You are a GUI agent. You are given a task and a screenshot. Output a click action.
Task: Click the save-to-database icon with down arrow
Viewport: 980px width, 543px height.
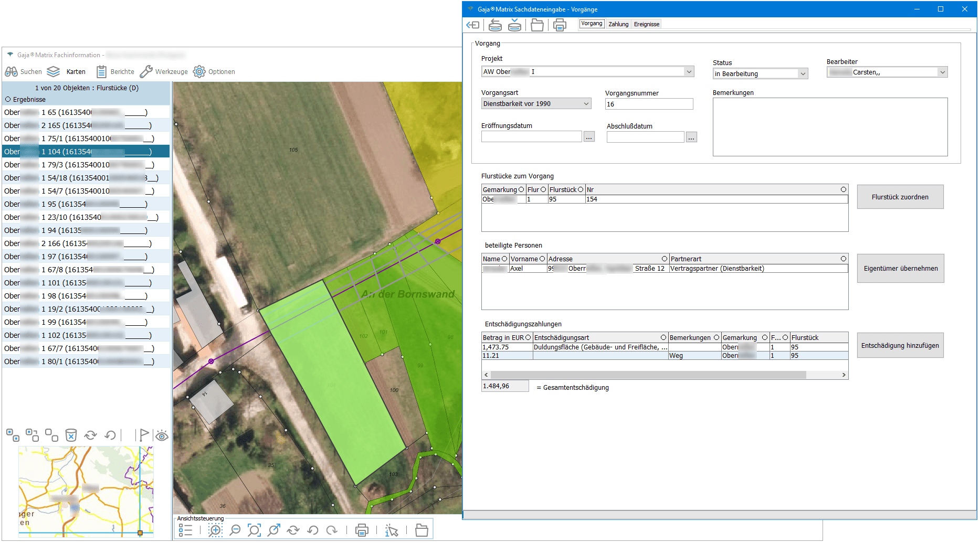click(x=515, y=25)
